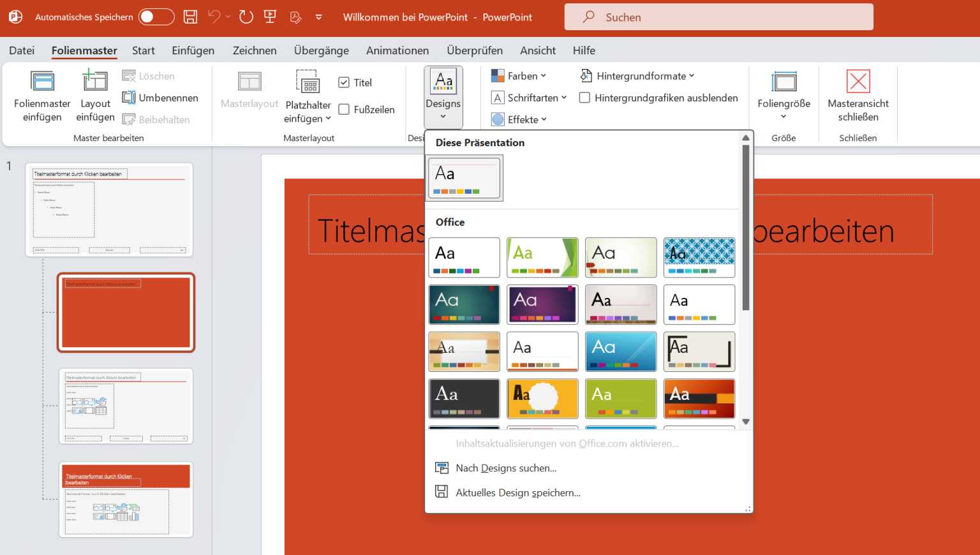
Task: Enable the Fußzeilen checkbox
Action: 344,109
